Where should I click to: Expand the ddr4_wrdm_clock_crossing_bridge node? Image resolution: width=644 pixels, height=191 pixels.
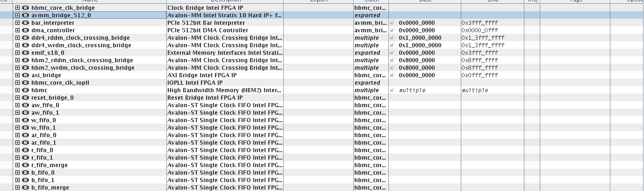[x=17, y=45]
